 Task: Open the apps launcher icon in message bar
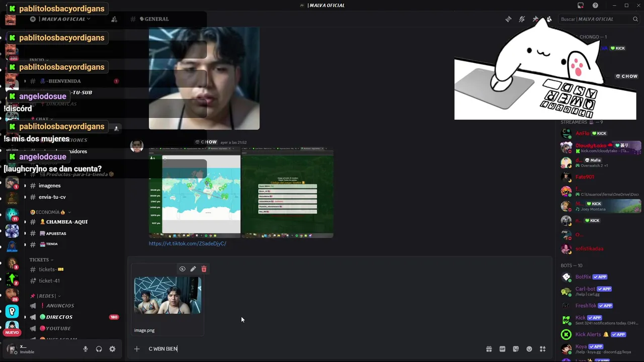[x=543, y=349]
